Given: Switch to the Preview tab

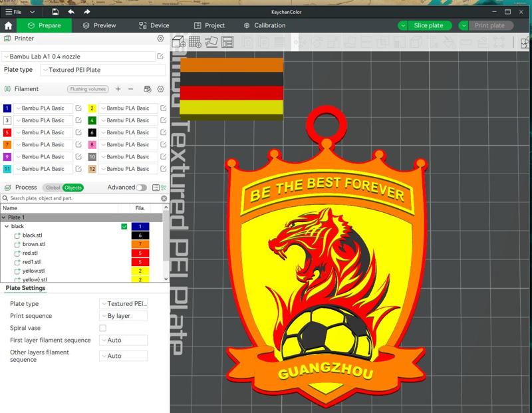Looking at the screenshot, I should (x=99, y=25).
